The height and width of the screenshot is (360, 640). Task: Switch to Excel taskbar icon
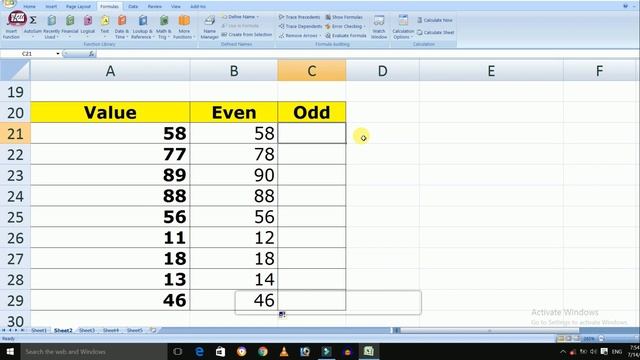pos(369,351)
